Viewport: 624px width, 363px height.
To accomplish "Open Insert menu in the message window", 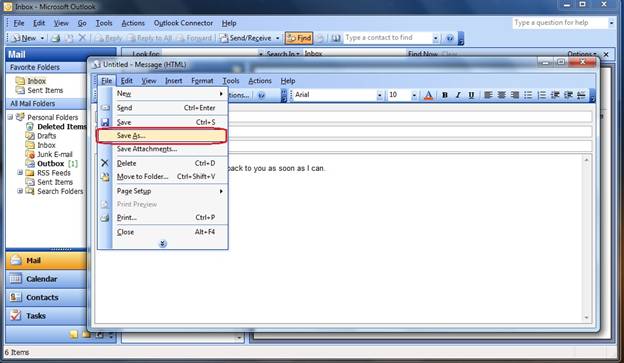I will click(x=174, y=81).
